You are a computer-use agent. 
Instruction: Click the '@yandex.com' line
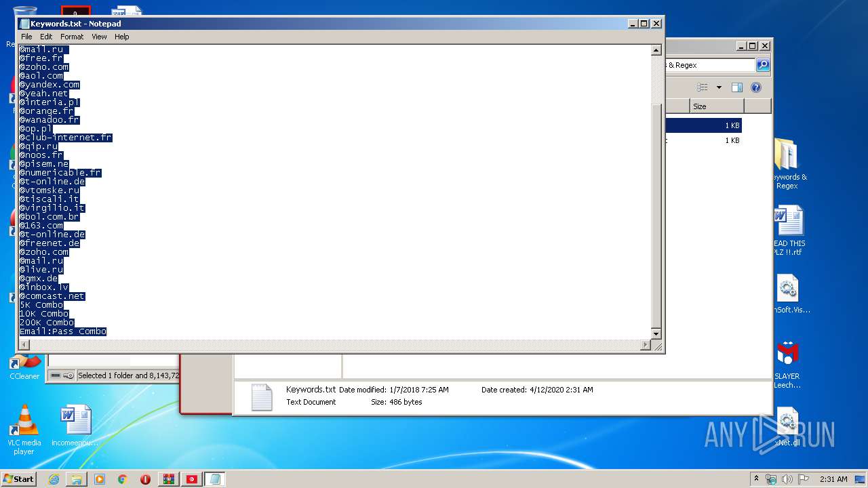click(50, 85)
